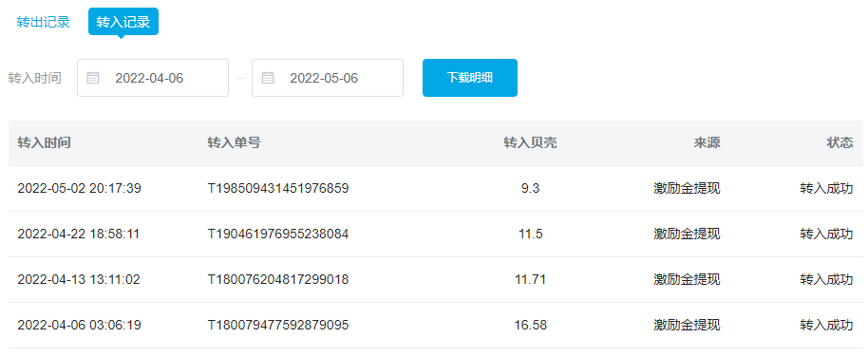Screen dimensions: 868x357
Task: Click the 下载明细 button
Action: coord(470,78)
